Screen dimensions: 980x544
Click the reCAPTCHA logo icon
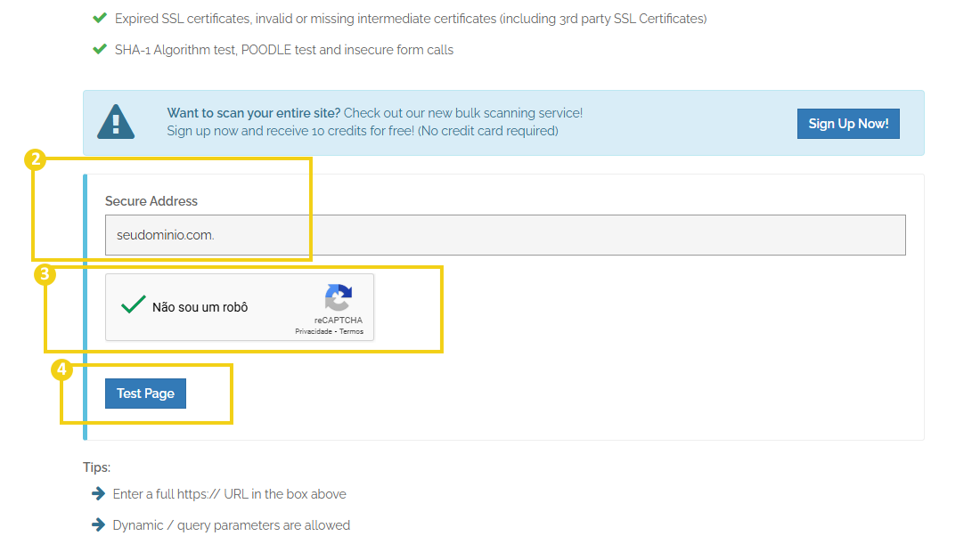(339, 297)
